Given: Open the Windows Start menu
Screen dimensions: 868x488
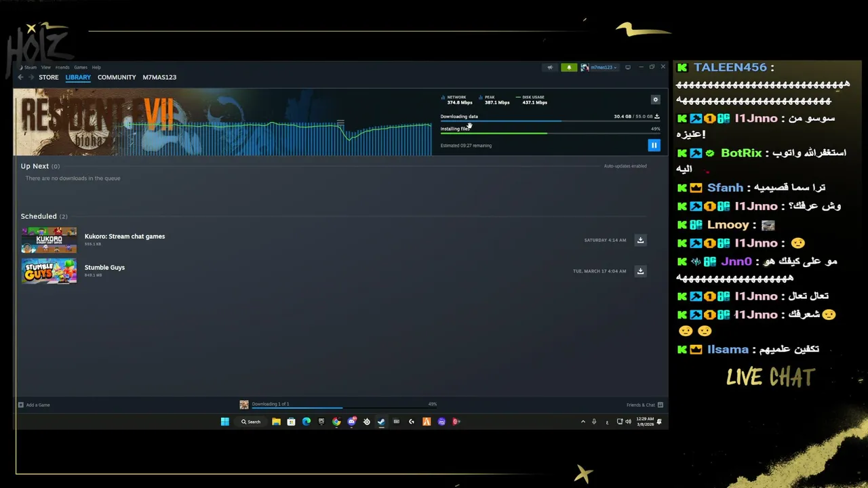Looking at the screenshot, I should 224,422.
